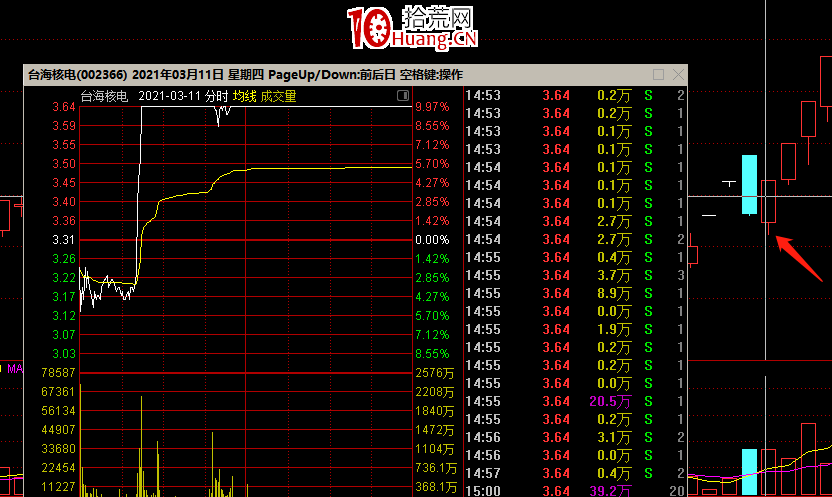Click the 0.00% label on percentage axis

[x=431, y=240]
